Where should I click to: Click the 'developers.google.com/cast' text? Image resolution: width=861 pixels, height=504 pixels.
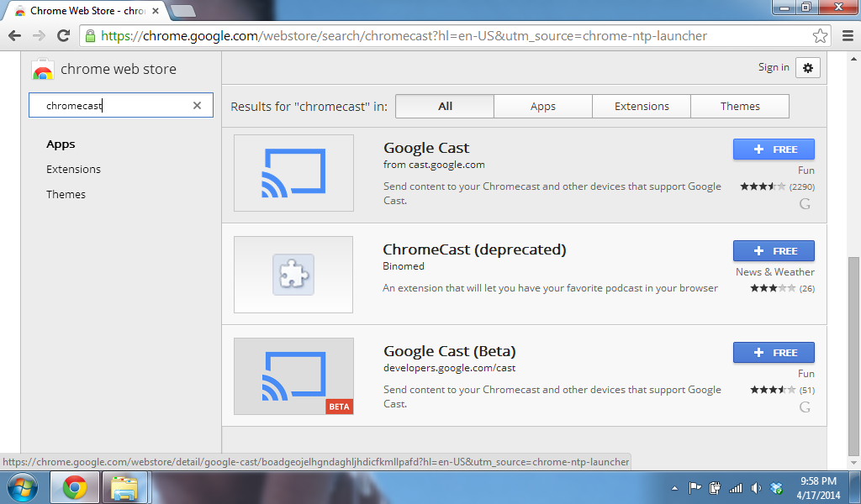point(449,368)
